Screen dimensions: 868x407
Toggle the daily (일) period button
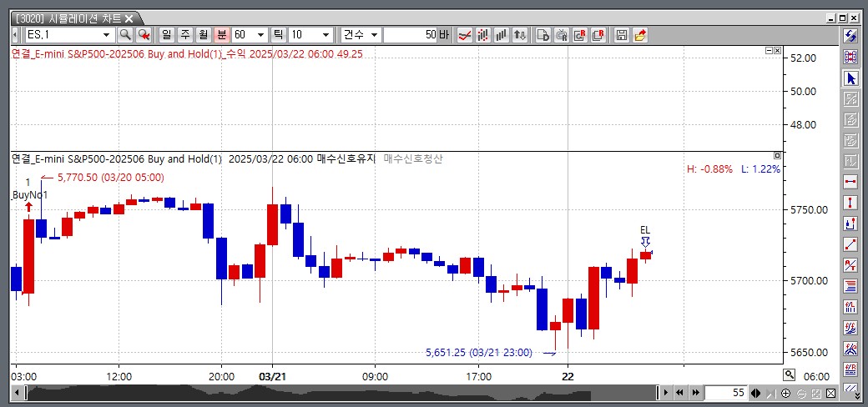click(x=165, y=35)
